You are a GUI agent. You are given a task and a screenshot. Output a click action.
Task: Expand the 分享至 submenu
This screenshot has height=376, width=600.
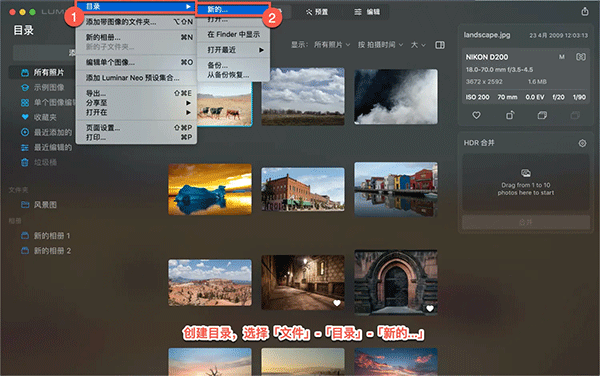tap(136, 103)
